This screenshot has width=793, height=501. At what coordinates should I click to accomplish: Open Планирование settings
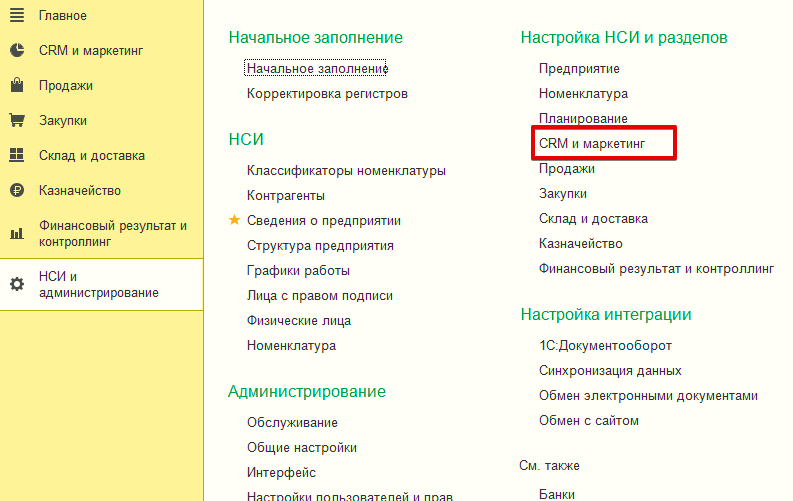583,118
